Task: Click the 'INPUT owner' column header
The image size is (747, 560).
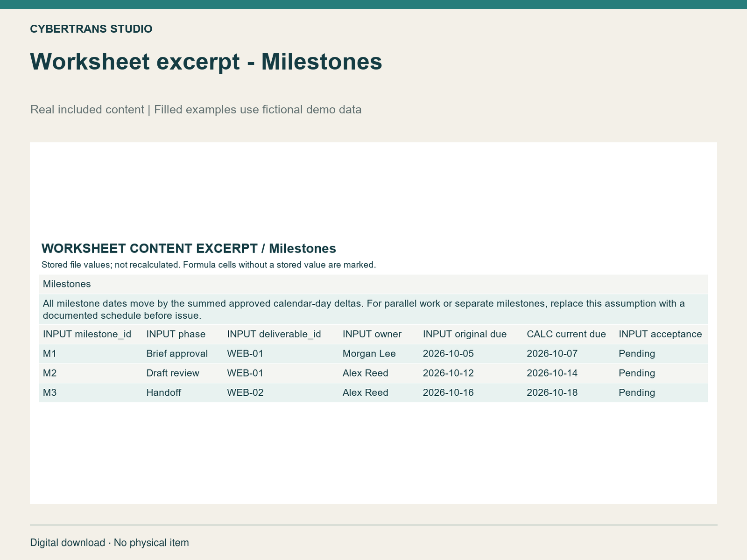Action: [372, 334]
